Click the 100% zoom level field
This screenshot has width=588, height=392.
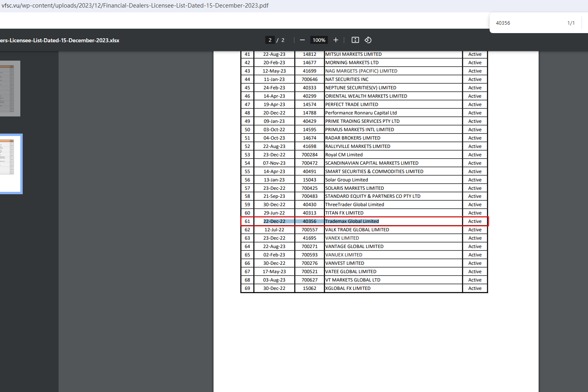[319, 40]
